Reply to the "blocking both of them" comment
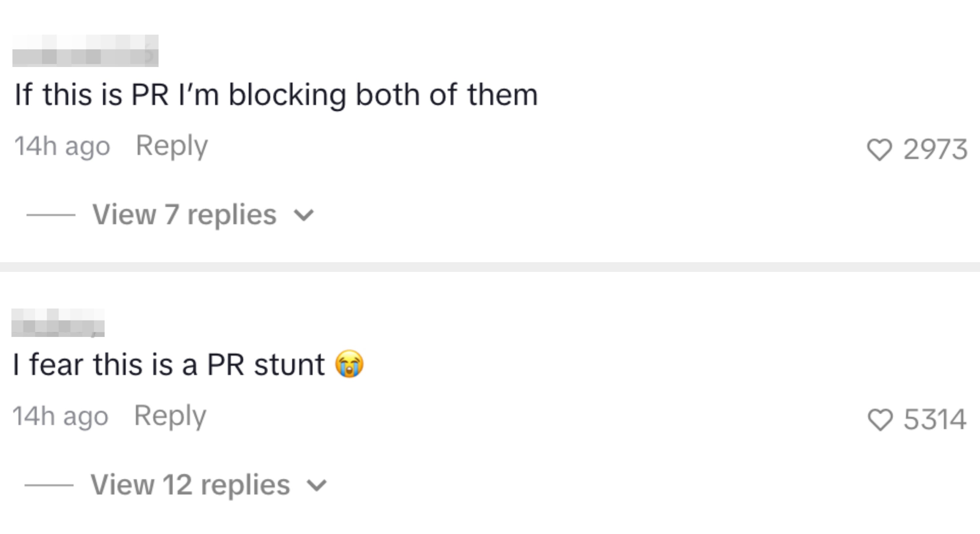The width and height of the screenshot is (980, 534). [172, 146]
